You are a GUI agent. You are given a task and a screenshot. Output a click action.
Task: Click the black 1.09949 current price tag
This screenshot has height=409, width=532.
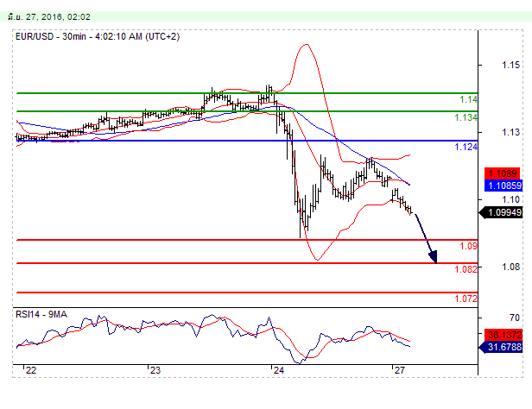[501, 213]
